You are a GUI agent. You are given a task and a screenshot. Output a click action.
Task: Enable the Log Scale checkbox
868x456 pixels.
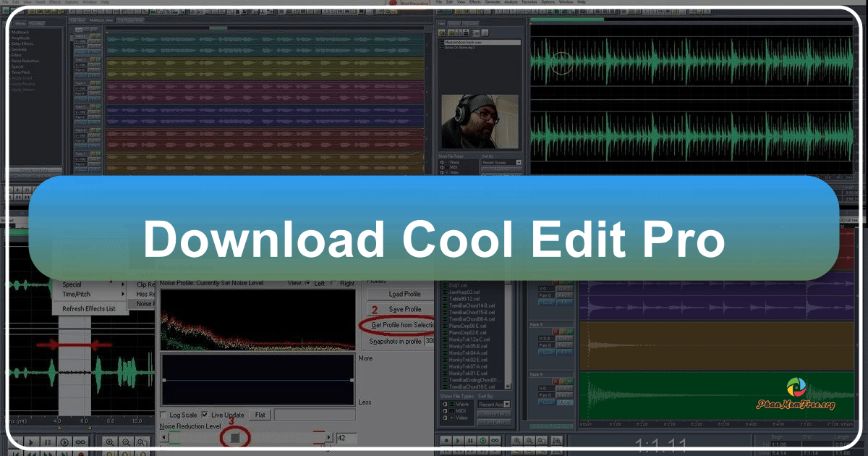(163, 414)
